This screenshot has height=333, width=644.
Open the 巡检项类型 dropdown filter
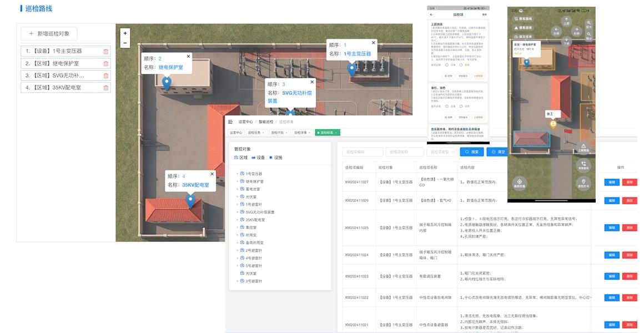pyautogui.click(x=441, y=152)
